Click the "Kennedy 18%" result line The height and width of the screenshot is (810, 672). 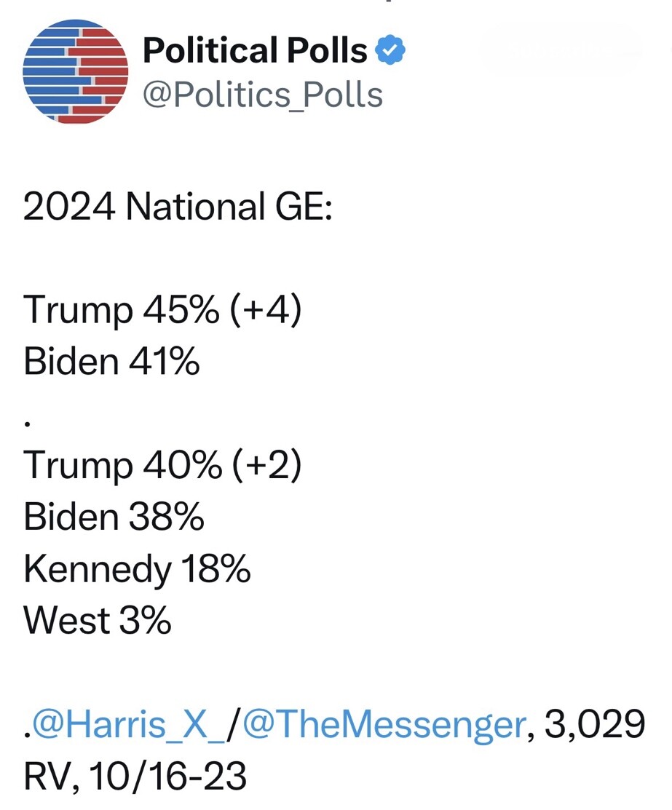coord(137,569)
